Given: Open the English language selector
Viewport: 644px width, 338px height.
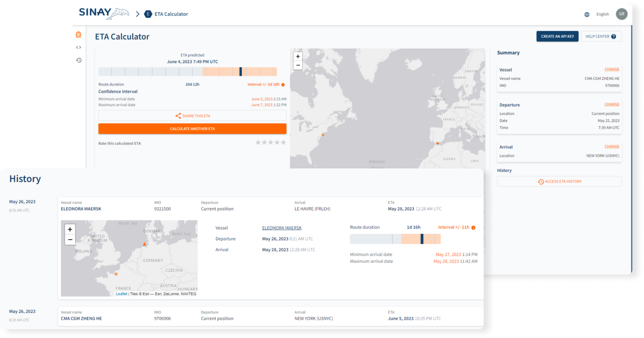Looking at the screenshot, I should click(x=602, y=14).
